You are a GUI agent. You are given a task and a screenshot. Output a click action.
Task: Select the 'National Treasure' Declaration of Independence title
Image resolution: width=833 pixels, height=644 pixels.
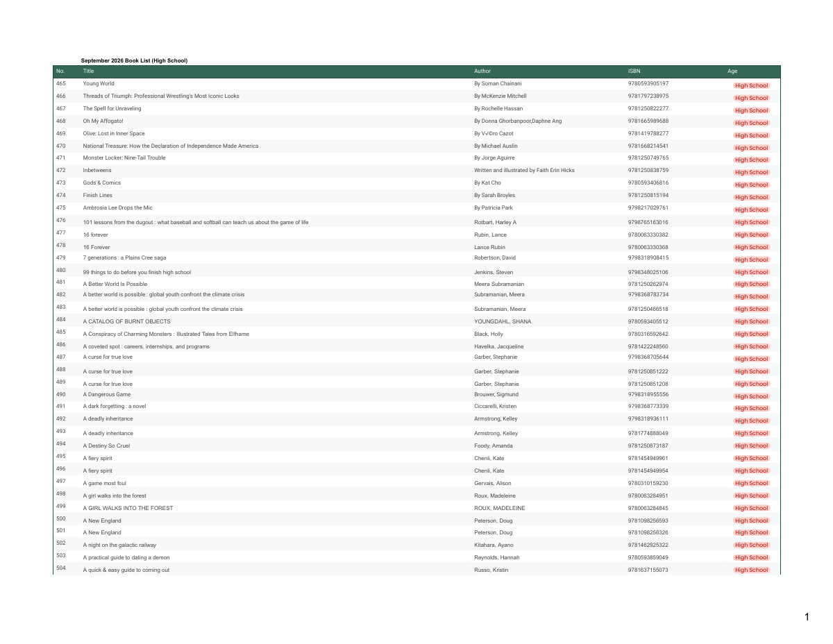tap(171, 146)
